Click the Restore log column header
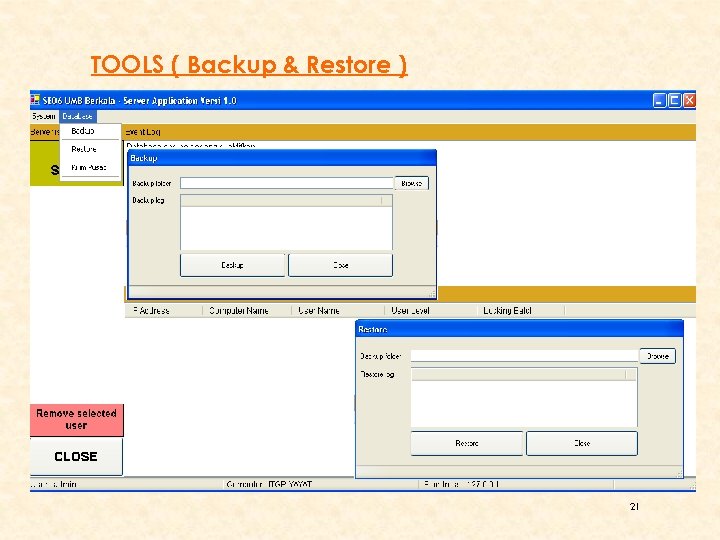Screen dimensions: 720x540 pyautogui.click(x=518, y=375)
